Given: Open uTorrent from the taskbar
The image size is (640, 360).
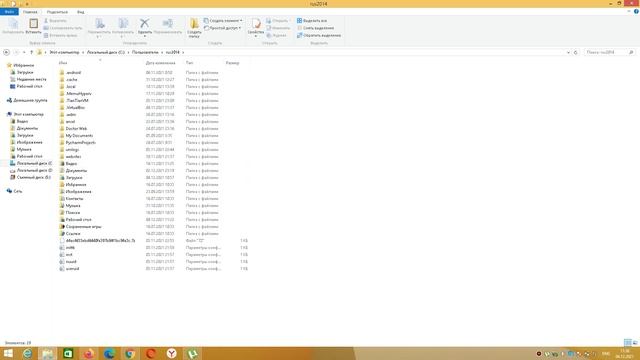Looking at the screenshot, I should point(192,353).
